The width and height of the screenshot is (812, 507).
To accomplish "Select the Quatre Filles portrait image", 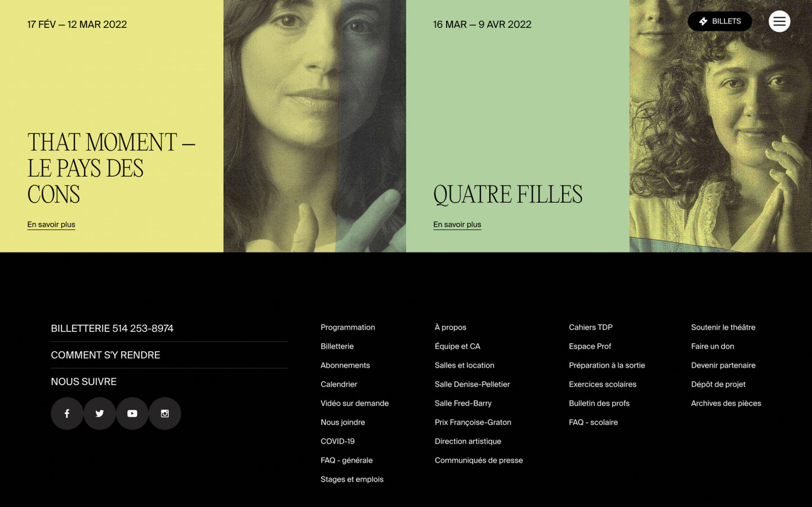I will point(720,126).
